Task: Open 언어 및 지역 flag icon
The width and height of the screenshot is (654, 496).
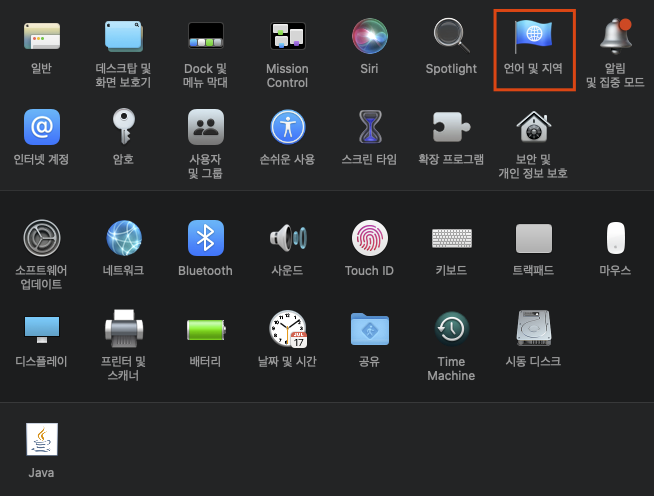Action: click(x=533, y=36)
